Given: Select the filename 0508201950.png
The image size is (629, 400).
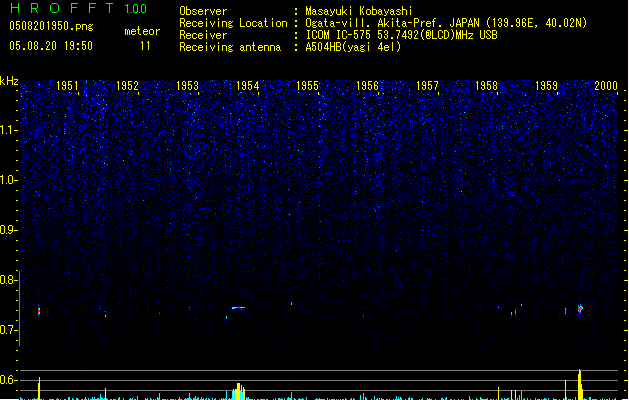Looking at the screenshot, I should point(51,26).
